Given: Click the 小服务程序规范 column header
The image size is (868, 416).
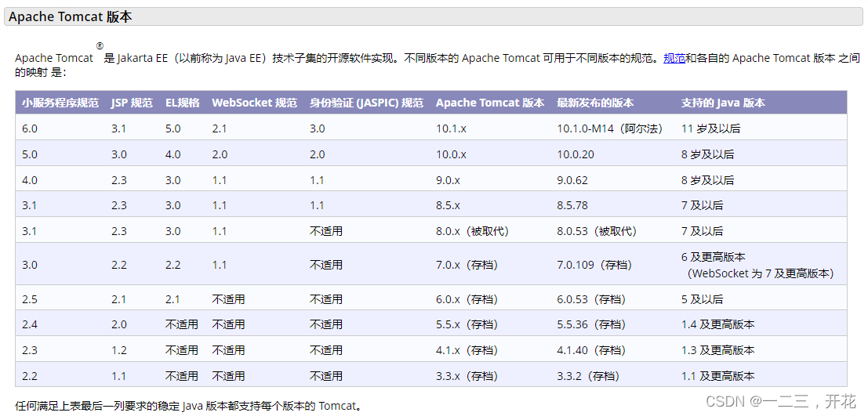Looking at the screenshot, I should [x=60, y=103].
